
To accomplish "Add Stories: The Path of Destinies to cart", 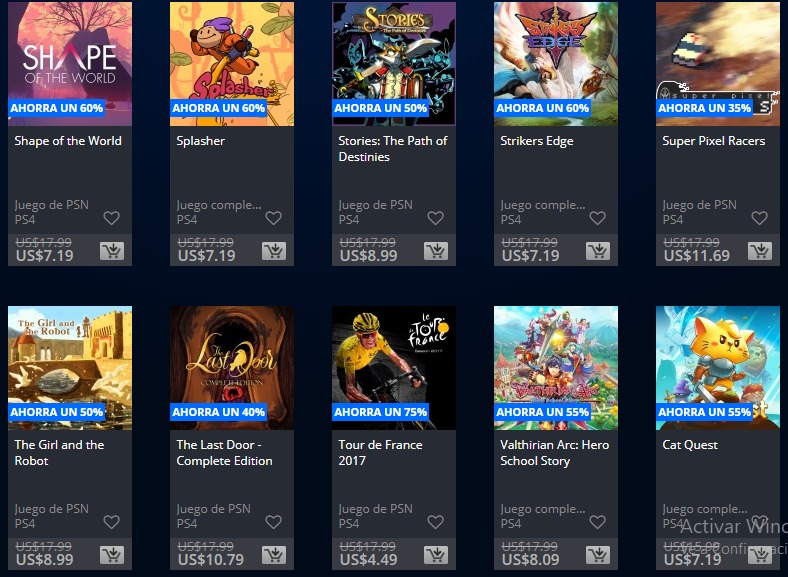I will [436, 251].
